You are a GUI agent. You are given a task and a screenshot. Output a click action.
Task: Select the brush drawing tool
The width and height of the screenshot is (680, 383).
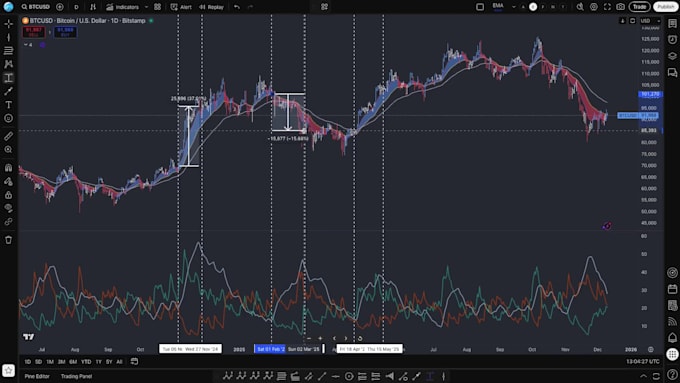[8, 91]
